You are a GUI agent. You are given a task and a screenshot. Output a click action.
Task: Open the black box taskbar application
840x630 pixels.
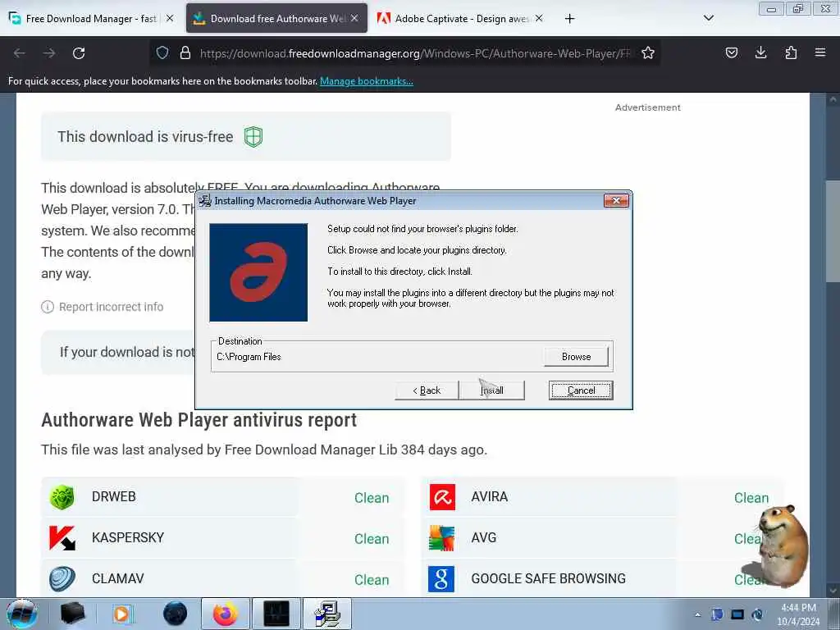(x=73, y=614)
